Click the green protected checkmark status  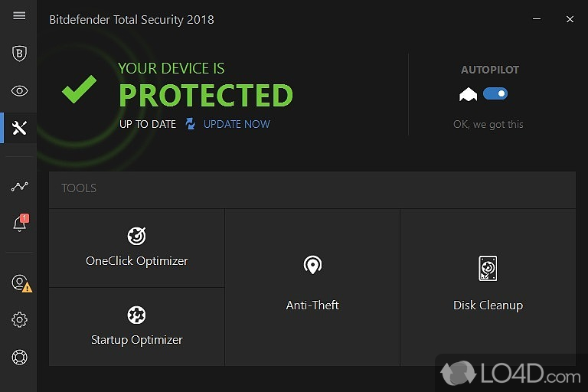pos(79,90)
